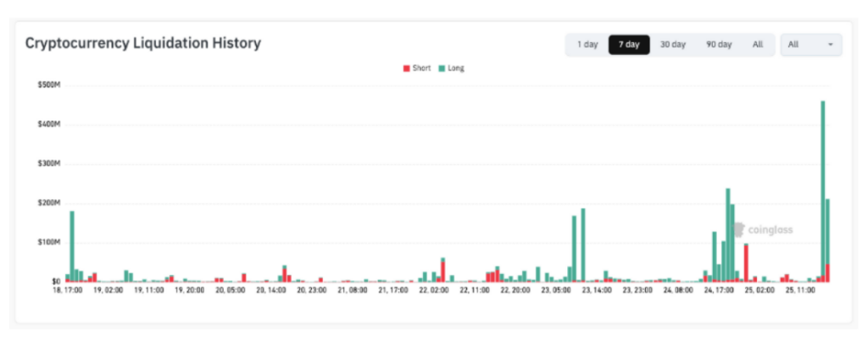Click the 22, 02:00 x-axis label
This screenshot has height=341, width=868.
tap(435, 289)
